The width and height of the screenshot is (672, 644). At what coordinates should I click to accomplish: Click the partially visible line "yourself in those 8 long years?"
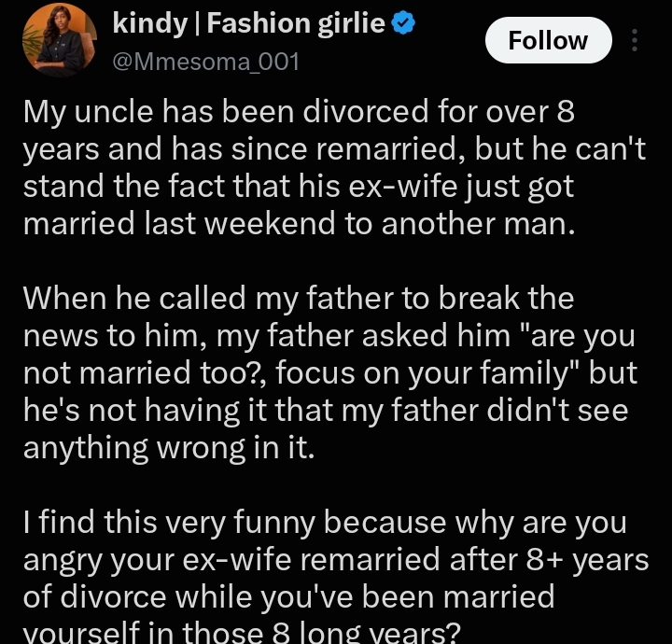click(x=242, y=632)
